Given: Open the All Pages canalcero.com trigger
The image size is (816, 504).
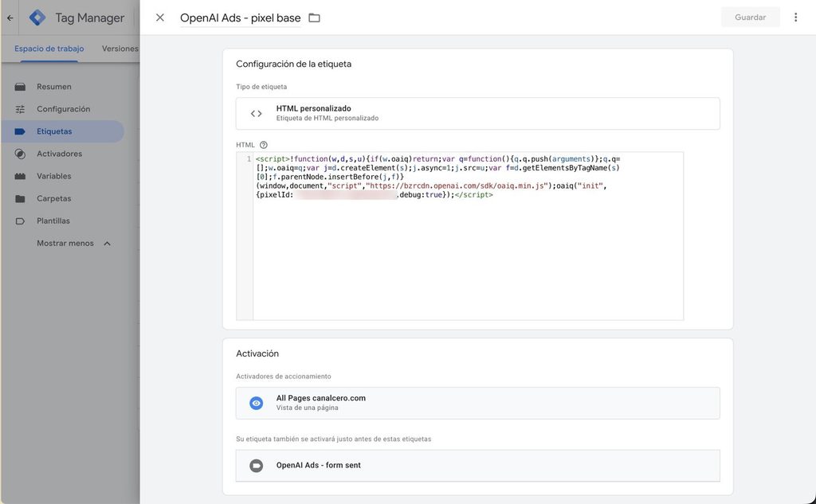Looking at the screenshot, I should tap(478, 403).
